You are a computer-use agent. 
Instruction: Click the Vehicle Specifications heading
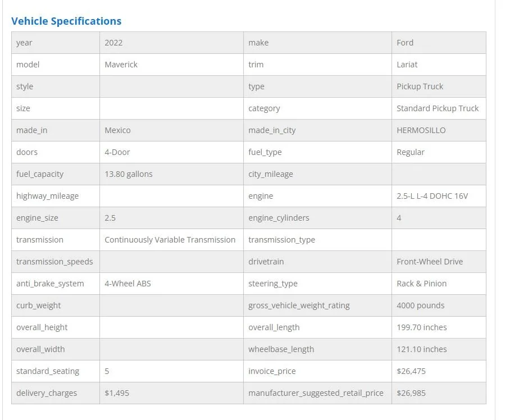(x=66, y=21)
